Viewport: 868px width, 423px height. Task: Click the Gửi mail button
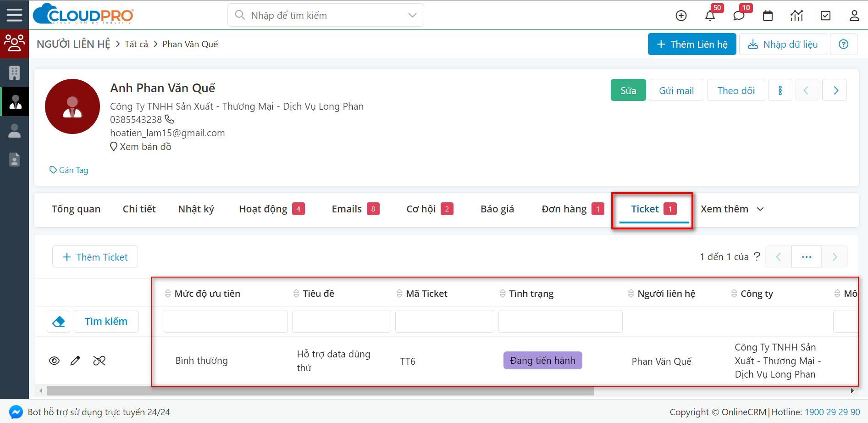pyautogui.click(x=676, y=90)
